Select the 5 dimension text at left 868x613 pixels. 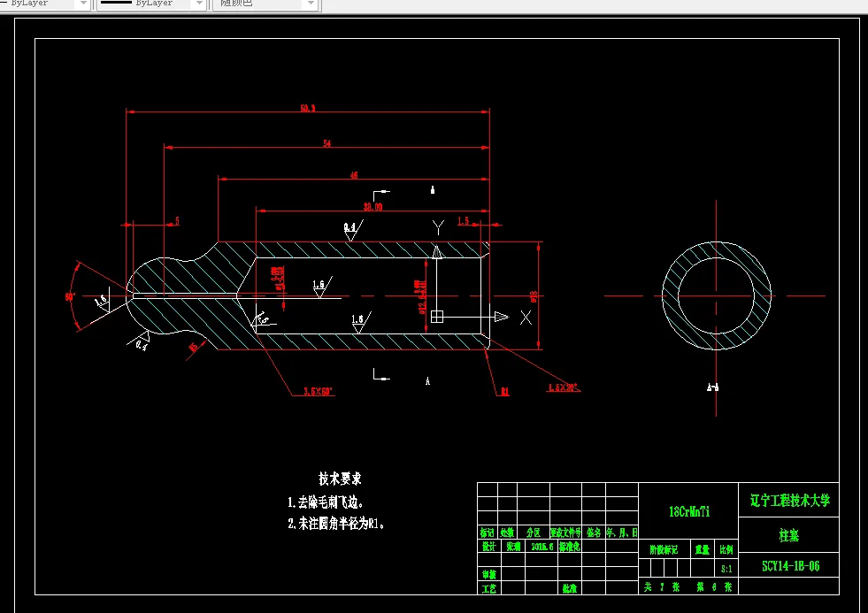click(x=177, y=221)
